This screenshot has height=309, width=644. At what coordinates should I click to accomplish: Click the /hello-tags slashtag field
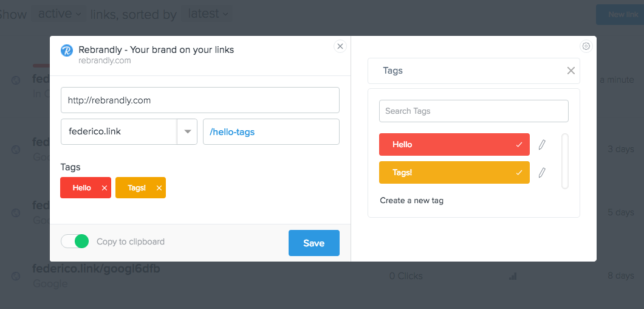(271, 131)
